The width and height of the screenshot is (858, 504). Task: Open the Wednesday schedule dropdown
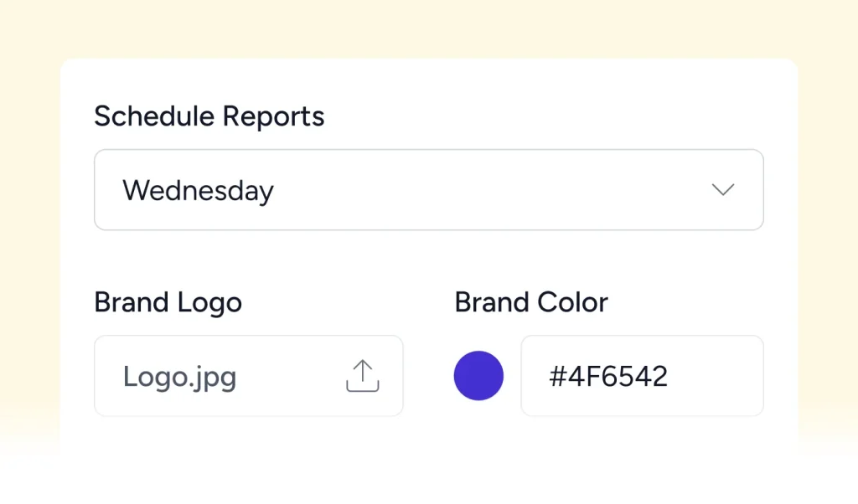[x=428, y=190]
